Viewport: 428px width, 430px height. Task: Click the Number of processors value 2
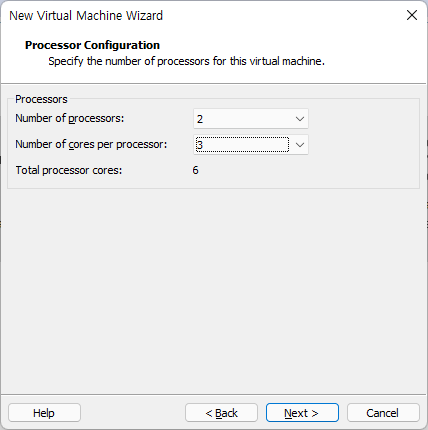pyautogui.click(x=200, y=119)
